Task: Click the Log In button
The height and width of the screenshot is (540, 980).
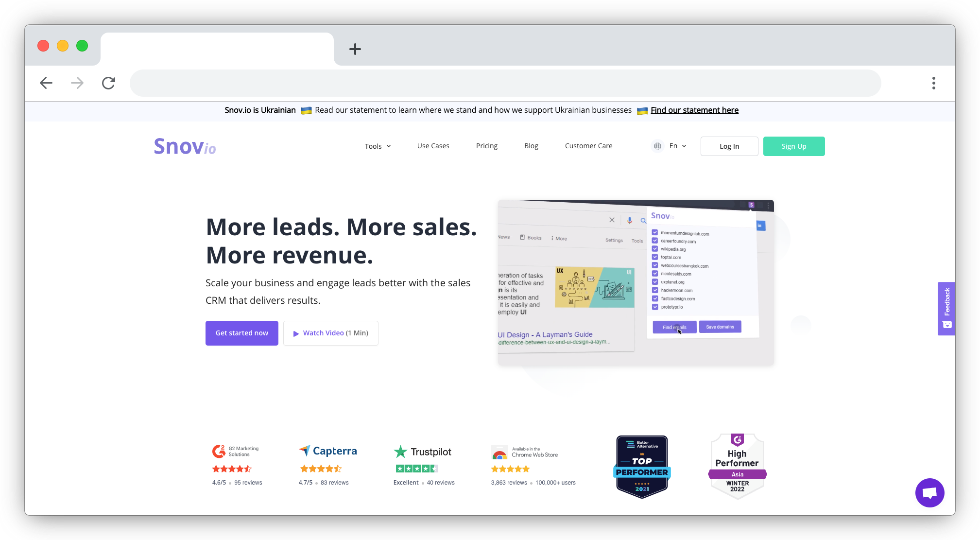Action: click(729, 146)
